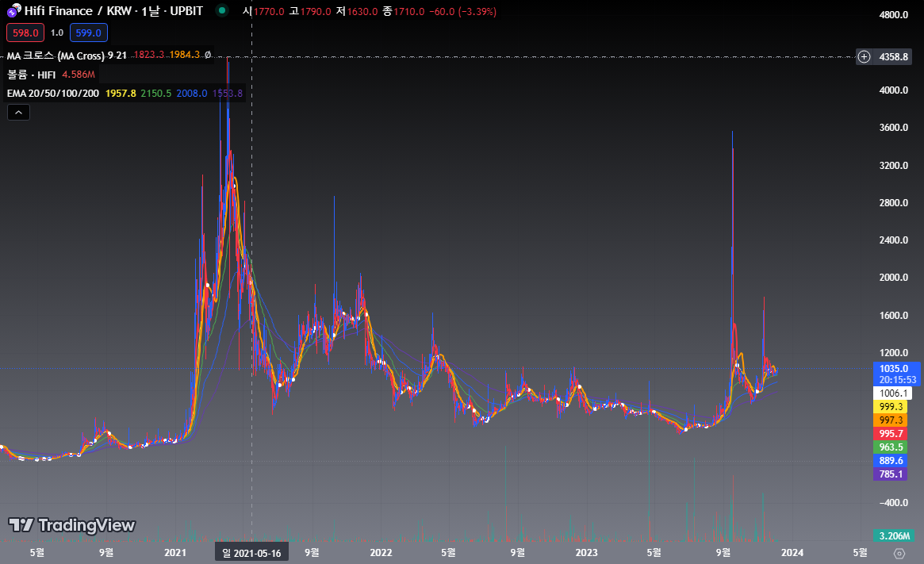Open the Hifi Finance / KRW symbol title
Image resolution: width=924 pixels, height=564 pixels.
pyautogui.click(x=113, y=10)
